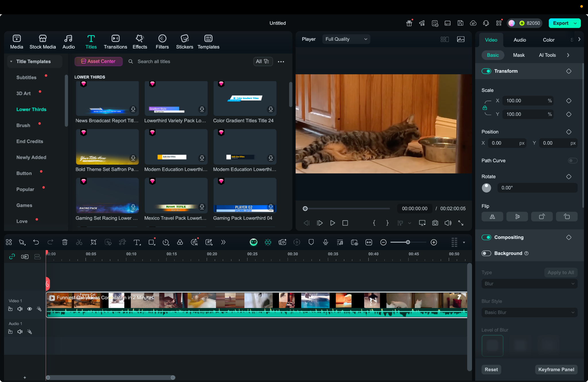Hide Video 1 track with eye icon
The height and width of the screenshot is (382, 588).
tap(30, 309)
